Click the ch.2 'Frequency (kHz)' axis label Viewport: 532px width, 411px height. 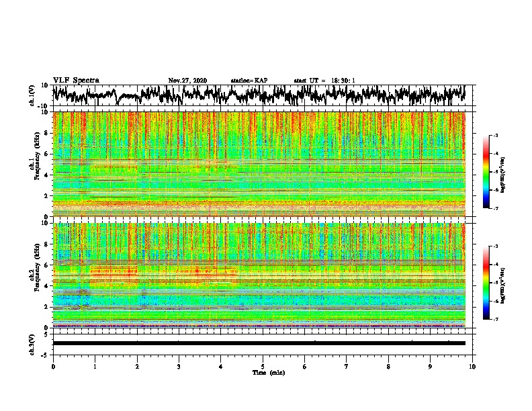(x=36, y=267)
